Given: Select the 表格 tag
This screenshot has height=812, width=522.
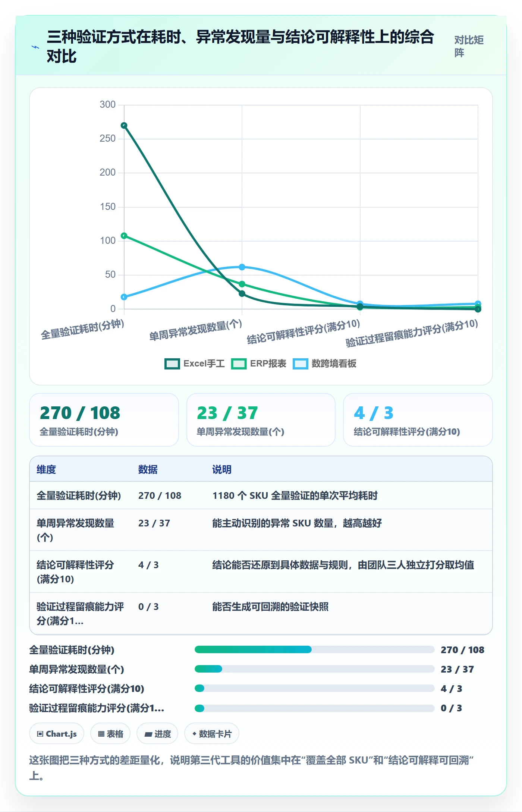Looking at the screenshot, I should (110, 734).
